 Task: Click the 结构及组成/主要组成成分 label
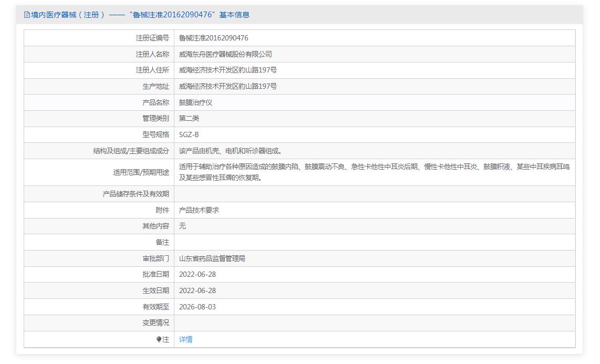[131, 151]
